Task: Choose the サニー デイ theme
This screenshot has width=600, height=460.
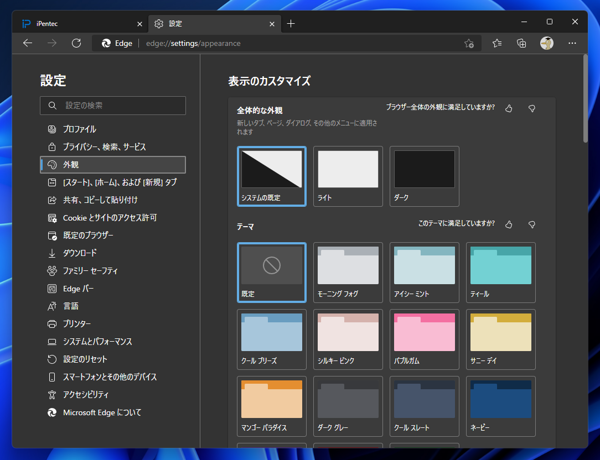Action: (x=501, y=339)
